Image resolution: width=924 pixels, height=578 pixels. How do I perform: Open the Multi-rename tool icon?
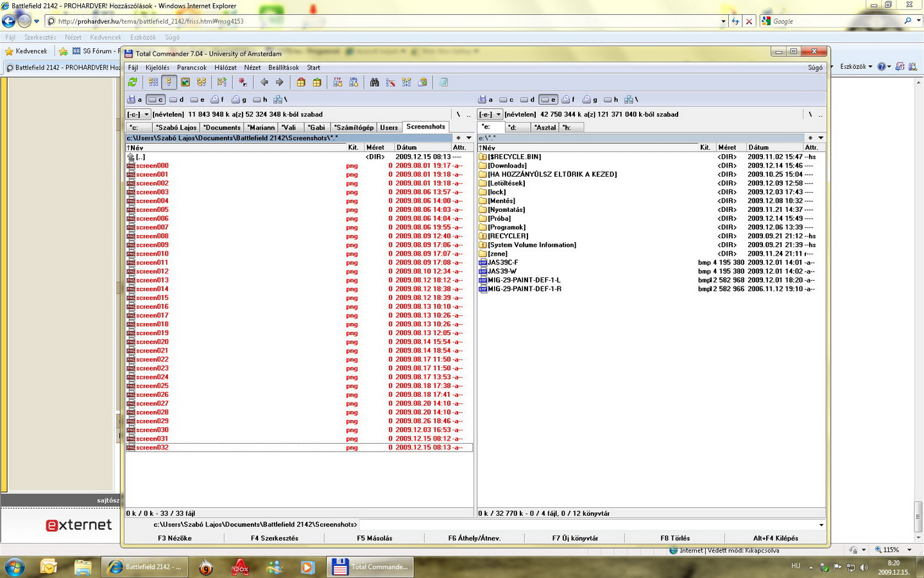(390, 82)
